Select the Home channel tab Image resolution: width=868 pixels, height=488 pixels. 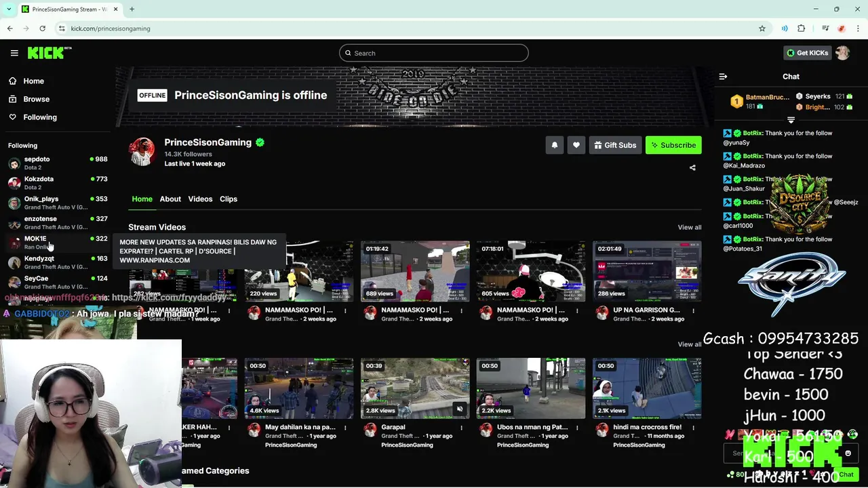pos(142,199)
